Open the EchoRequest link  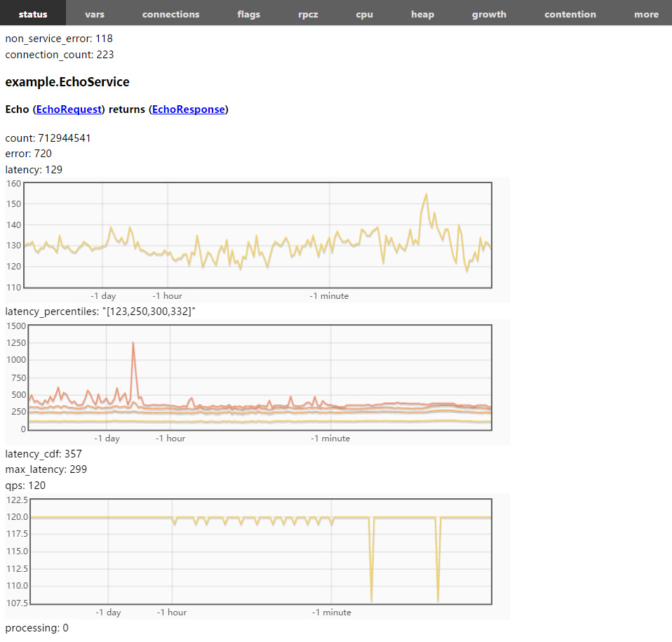[69, 109]
